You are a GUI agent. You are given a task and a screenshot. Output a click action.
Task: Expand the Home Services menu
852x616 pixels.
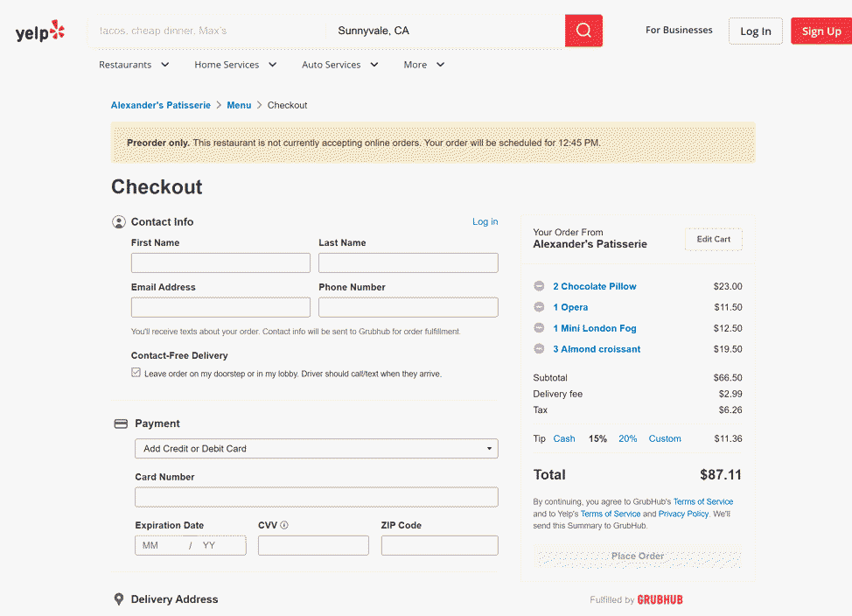point(235,65)
